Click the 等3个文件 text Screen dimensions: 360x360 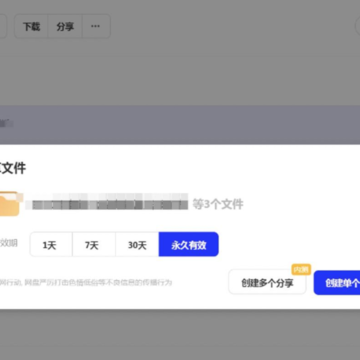click(x=218, y=204)
